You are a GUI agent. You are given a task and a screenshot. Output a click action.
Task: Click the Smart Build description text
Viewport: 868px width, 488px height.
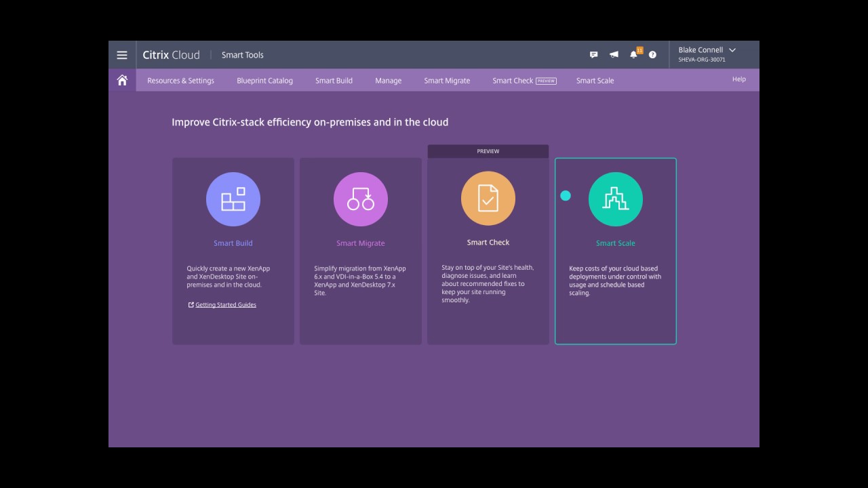(229, 277)
